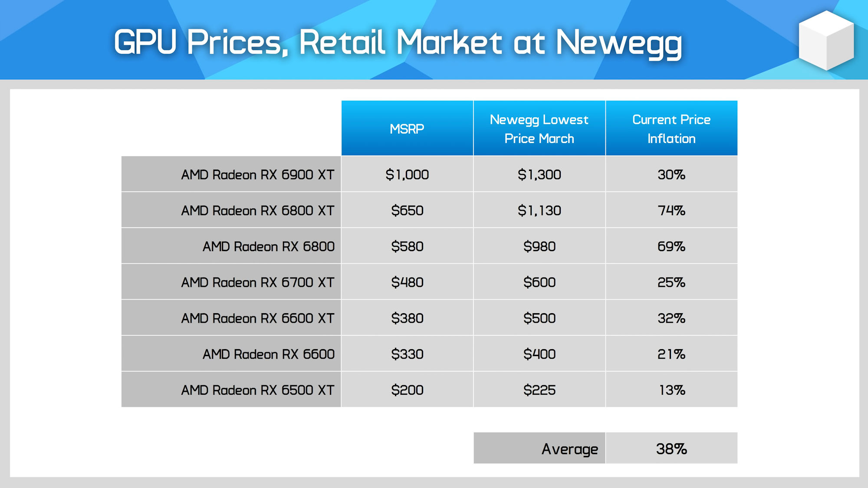Click the MSRP column header
This screenshot has width=868, height=488.
[x=407, y=128]
